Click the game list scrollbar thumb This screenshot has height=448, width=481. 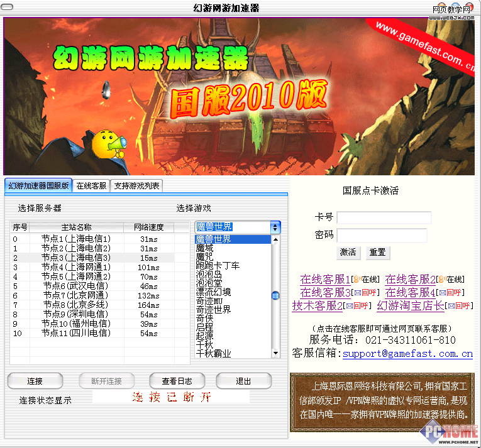(x=275, y=295)
